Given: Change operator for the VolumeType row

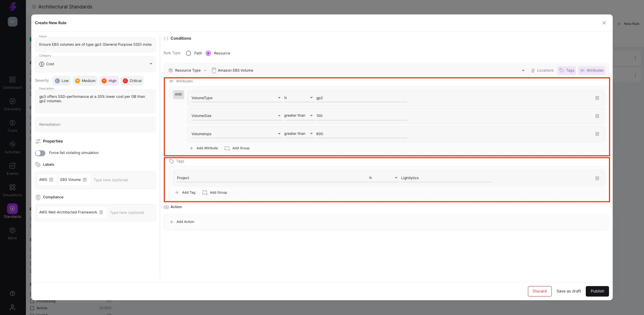Looking at the screenshot, I should pos(299,98).
